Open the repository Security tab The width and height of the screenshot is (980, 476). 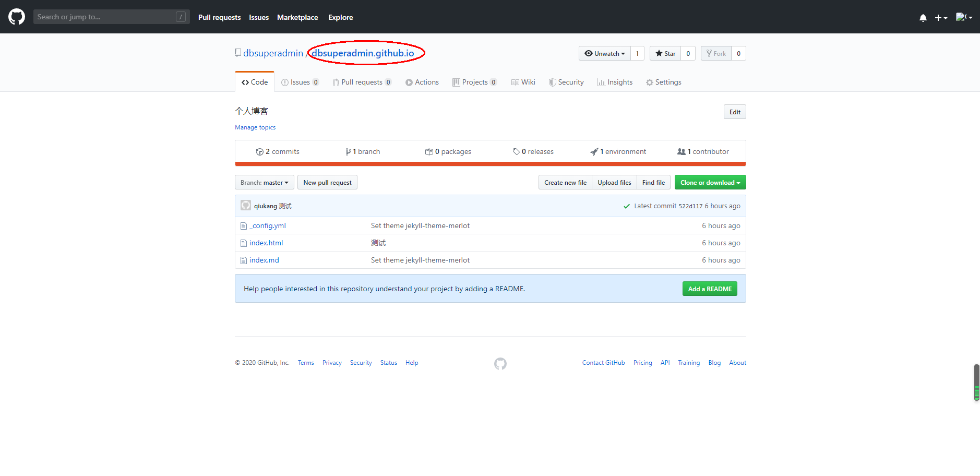pyautogui.click(x=566, y=82)
